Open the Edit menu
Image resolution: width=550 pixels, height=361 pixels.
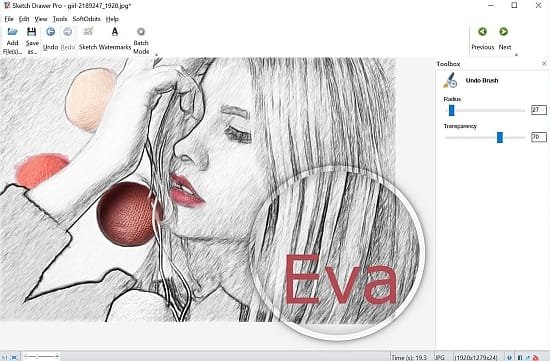24,19
